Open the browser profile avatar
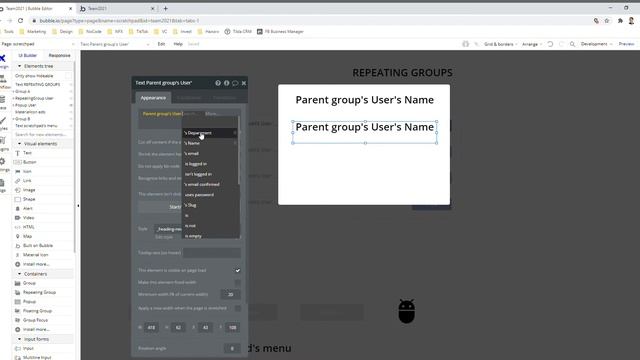Screen dimensions: 640x360 click(x=631, y=21)
